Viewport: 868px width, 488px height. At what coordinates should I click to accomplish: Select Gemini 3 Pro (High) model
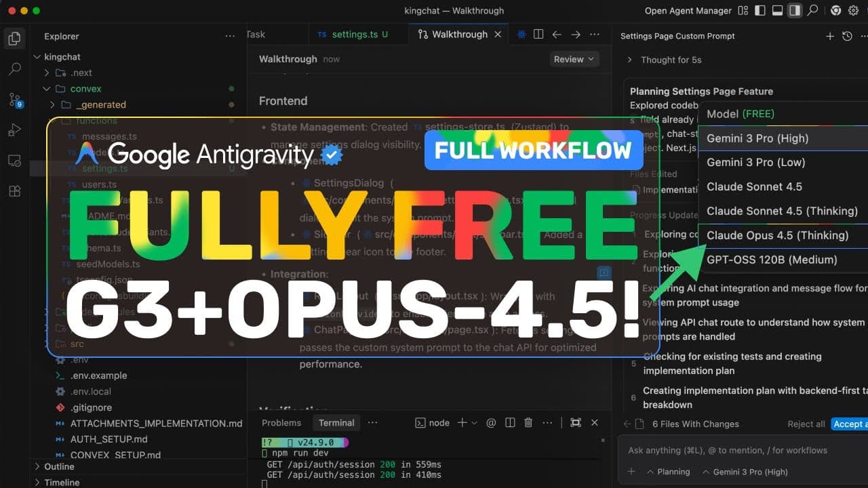(783, 138)
